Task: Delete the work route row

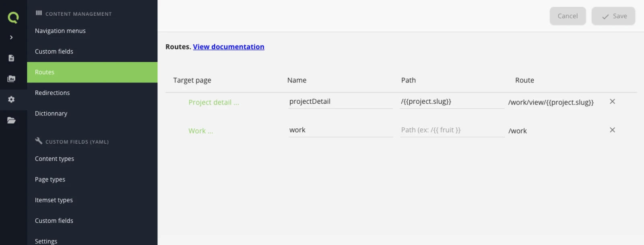Action: [x=612, y=130]
